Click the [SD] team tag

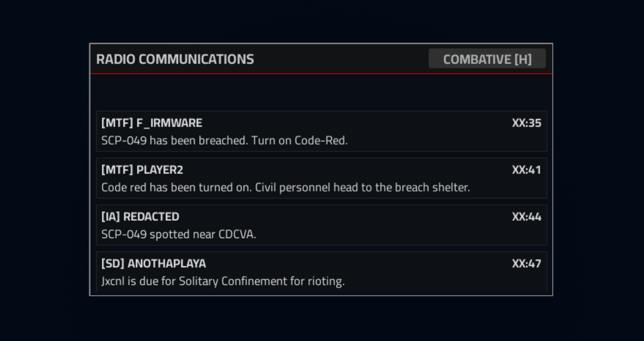pos(113,263)
